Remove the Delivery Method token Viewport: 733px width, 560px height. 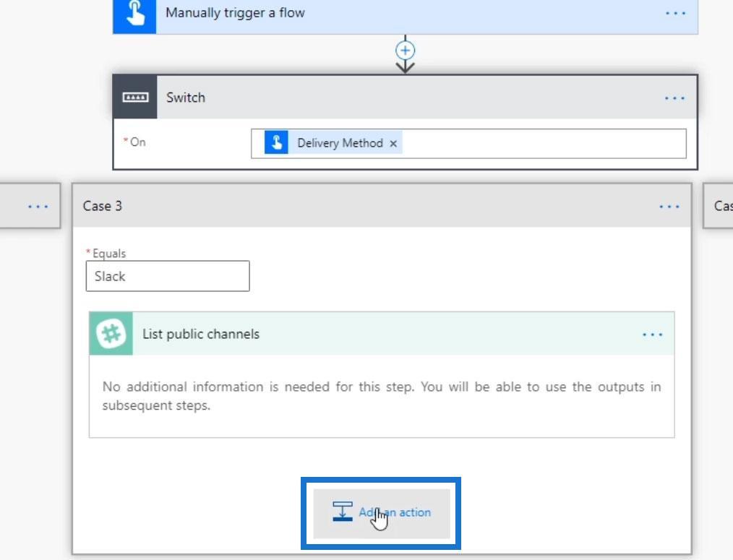pyautogui.click(x=393, y=144)
